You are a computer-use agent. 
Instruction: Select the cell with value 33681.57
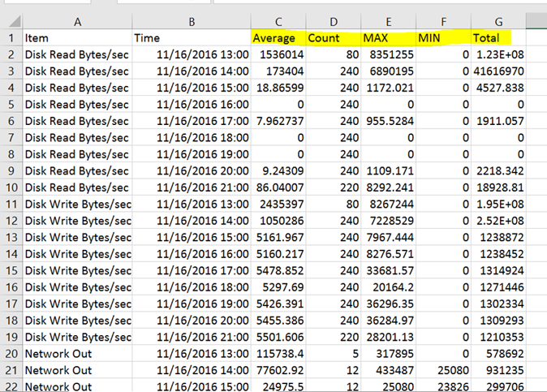(388, 270)
